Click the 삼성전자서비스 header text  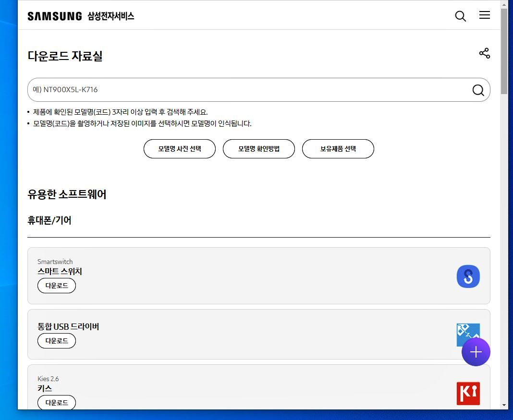pyautogui.click(x=111, y=16)
